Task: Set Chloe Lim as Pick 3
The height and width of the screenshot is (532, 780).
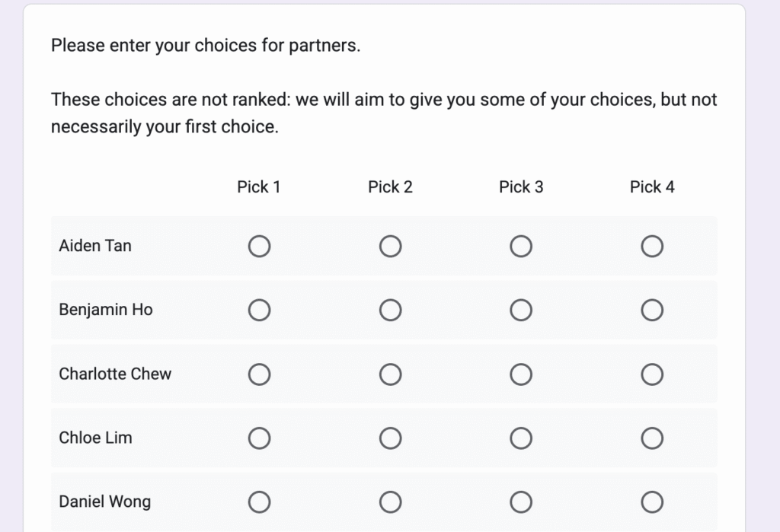Action: (x=521, y=438)
